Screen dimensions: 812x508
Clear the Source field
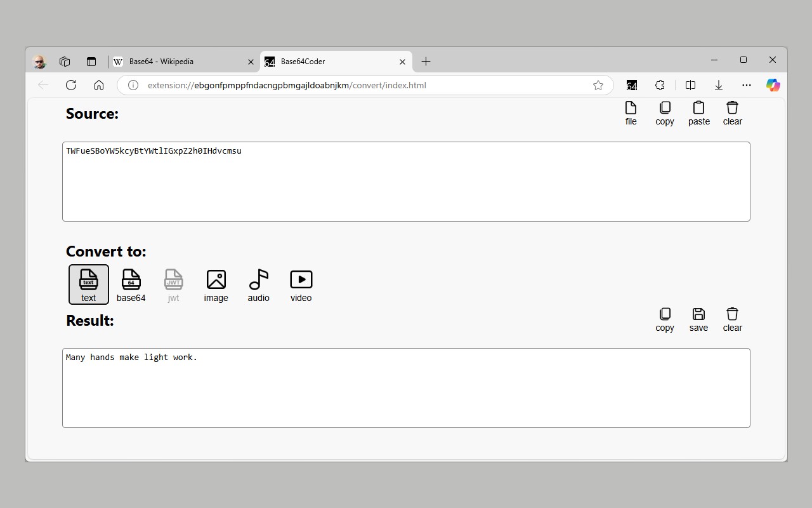click(732, 113)
